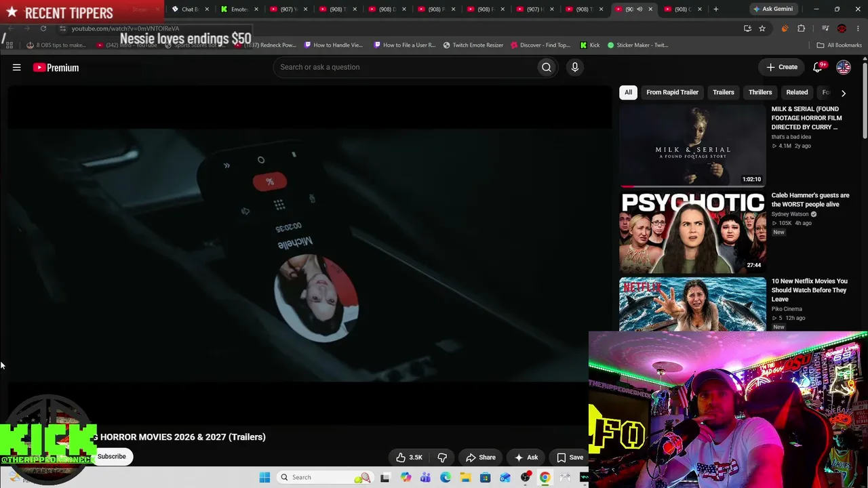This screenshot has height=488, width=868.
Task: Launch Microsoft Edge from the taskbar
Action: coord(446,477)
